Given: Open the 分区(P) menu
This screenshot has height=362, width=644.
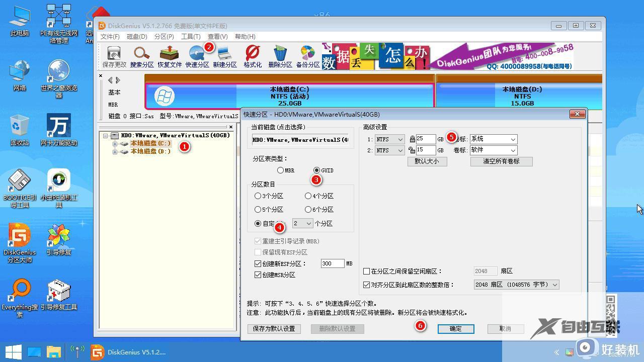Looking at the screenshot, I should (164, 37).
